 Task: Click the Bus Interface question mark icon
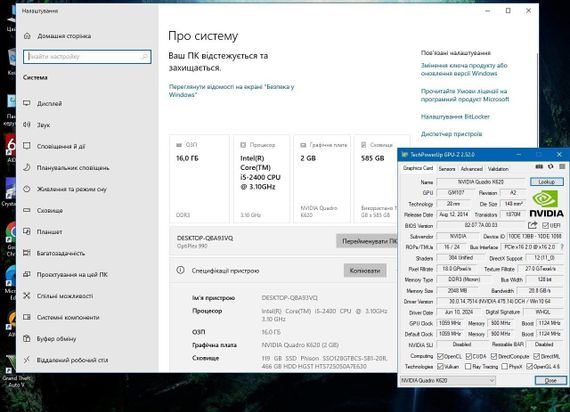(562, 247)
